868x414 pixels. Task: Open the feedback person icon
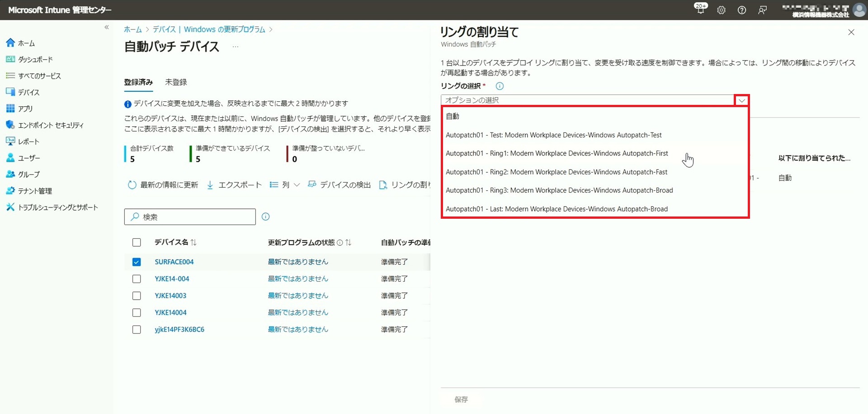point(762,10)
